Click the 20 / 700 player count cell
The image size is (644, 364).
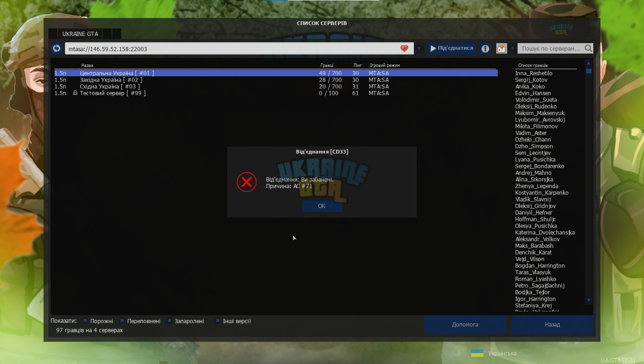pyautogui.click(x=330, y=87)
